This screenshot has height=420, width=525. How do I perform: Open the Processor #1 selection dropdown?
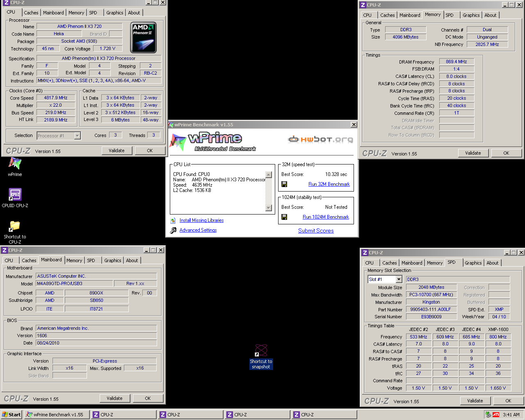78,136
